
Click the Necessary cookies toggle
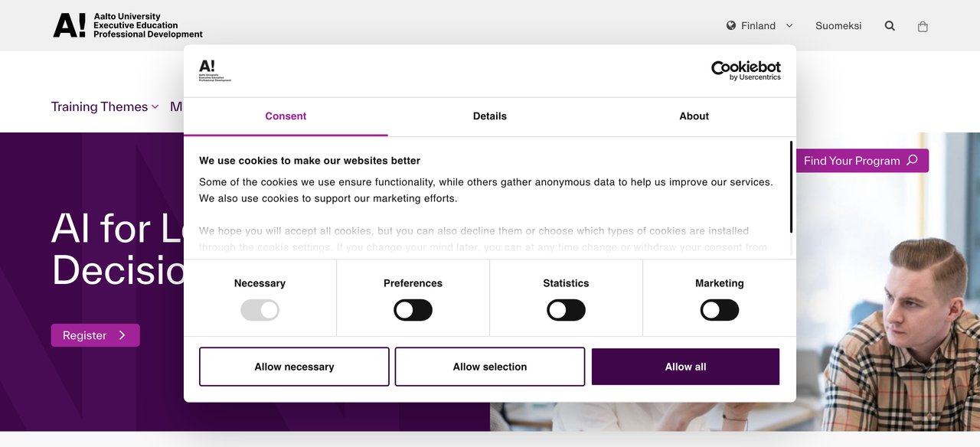click(260, 310)
